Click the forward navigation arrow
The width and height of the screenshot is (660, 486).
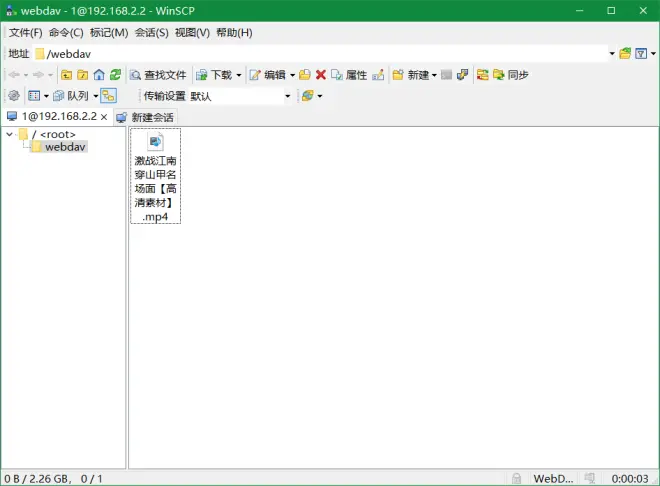point(38,75)
